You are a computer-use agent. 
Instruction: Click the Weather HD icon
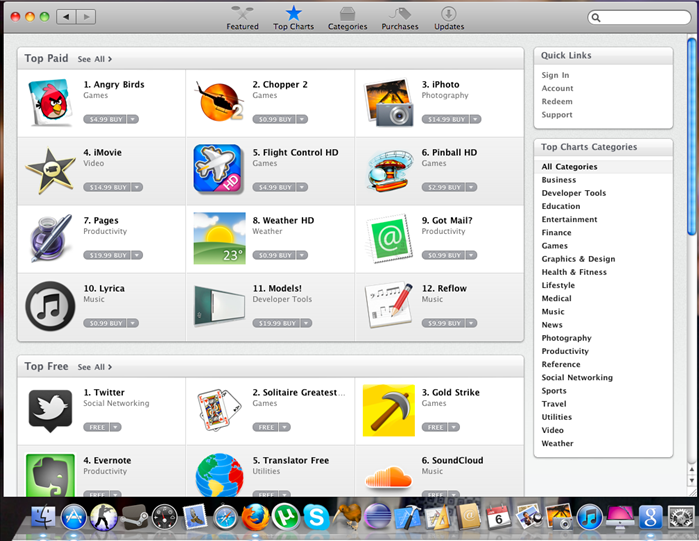tap(219, 238)
